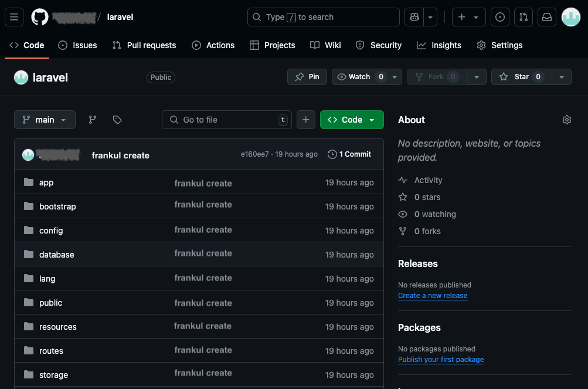
Task: Open Copilot dropdown arrow
Action: pos(430,17)
